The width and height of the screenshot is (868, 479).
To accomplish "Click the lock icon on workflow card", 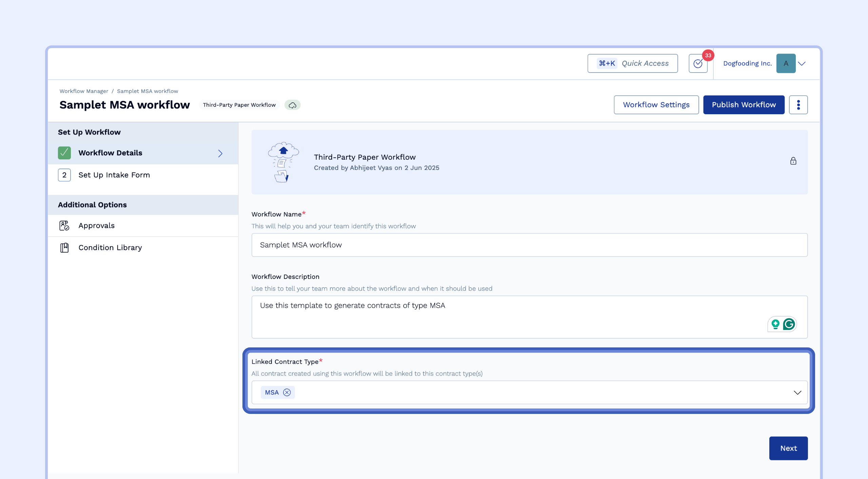I will click(793, 161).
